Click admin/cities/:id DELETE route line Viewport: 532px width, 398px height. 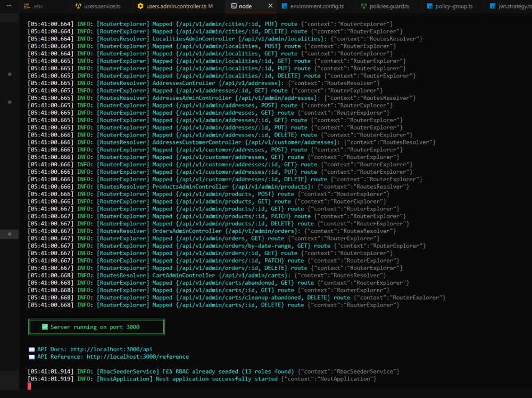tap(215, 31)
